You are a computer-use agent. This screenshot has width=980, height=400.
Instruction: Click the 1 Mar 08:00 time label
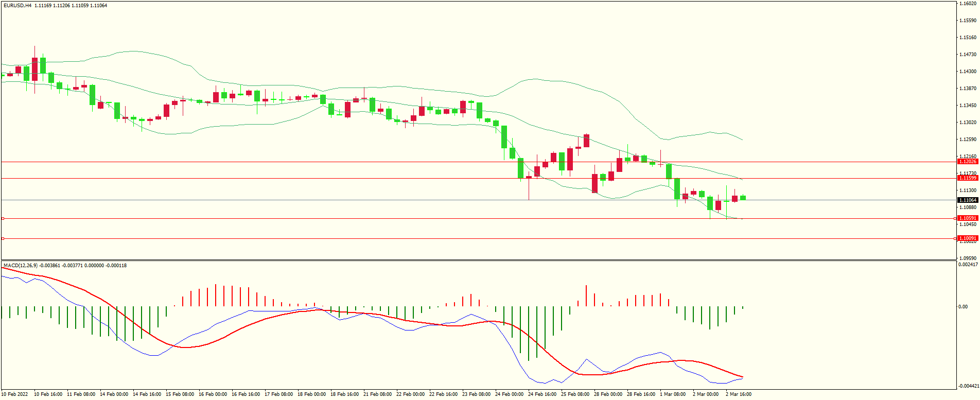673,394
